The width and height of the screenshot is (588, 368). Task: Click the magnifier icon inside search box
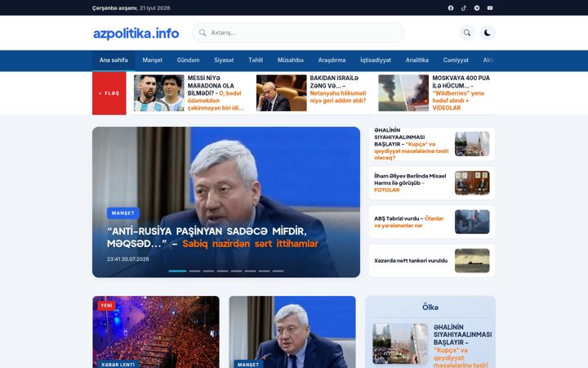tap(203, 33)
